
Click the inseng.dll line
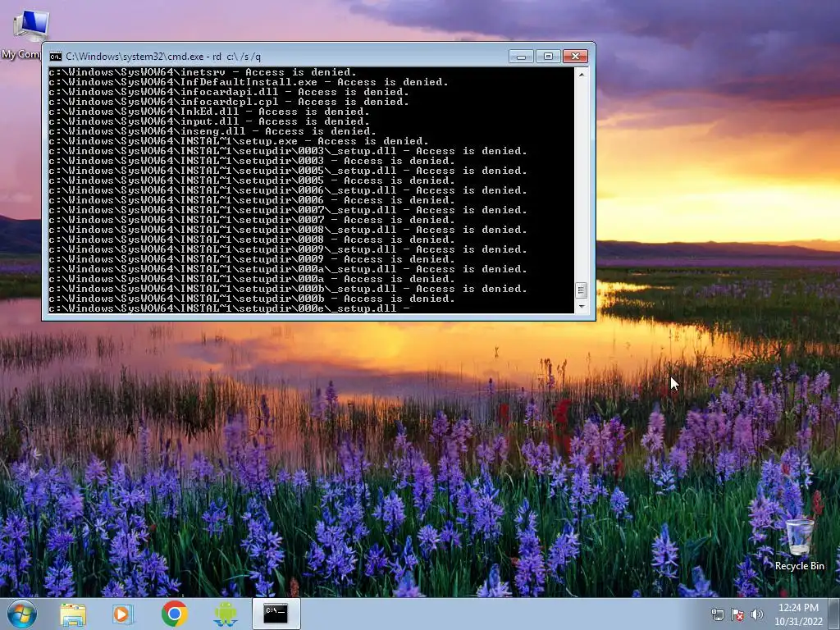212,131
